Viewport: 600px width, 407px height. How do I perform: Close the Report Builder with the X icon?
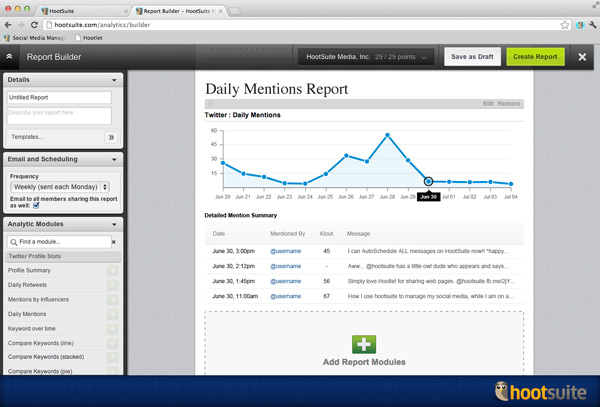pos(582,57)
